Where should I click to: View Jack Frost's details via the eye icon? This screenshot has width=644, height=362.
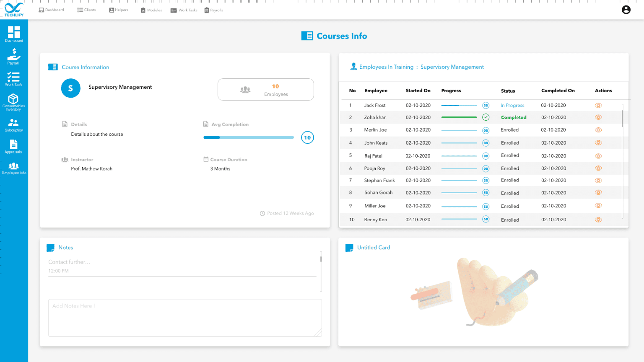pos(598,105)
